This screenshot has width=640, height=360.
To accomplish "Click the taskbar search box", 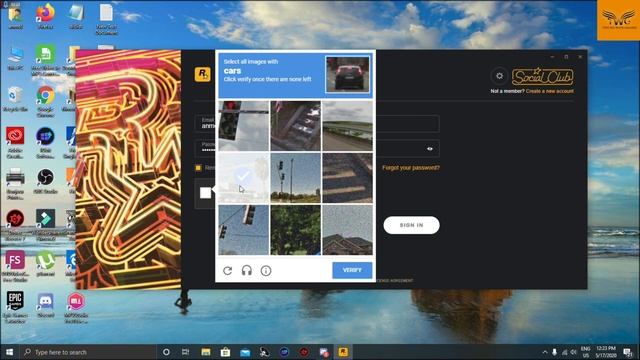I will pyautogui.click(x=87, y=352).
